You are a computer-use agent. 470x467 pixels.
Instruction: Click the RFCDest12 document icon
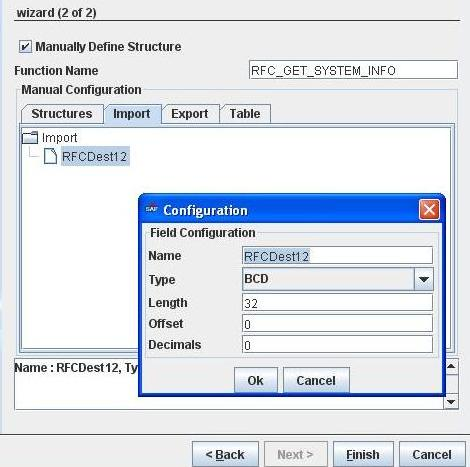coord(50,156)
